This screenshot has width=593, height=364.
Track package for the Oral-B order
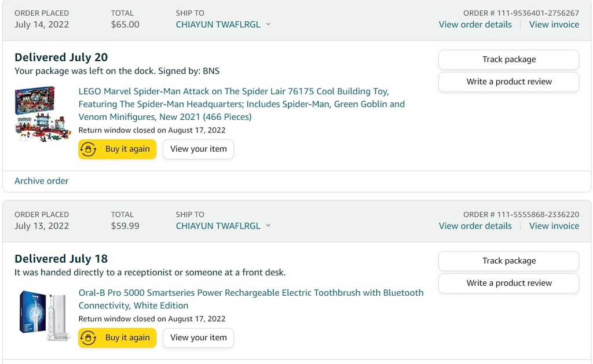(508, 261)
